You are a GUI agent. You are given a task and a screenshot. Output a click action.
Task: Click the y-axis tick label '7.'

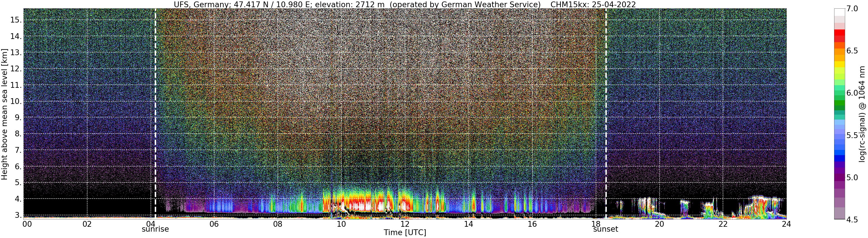(x=18, y=150)
